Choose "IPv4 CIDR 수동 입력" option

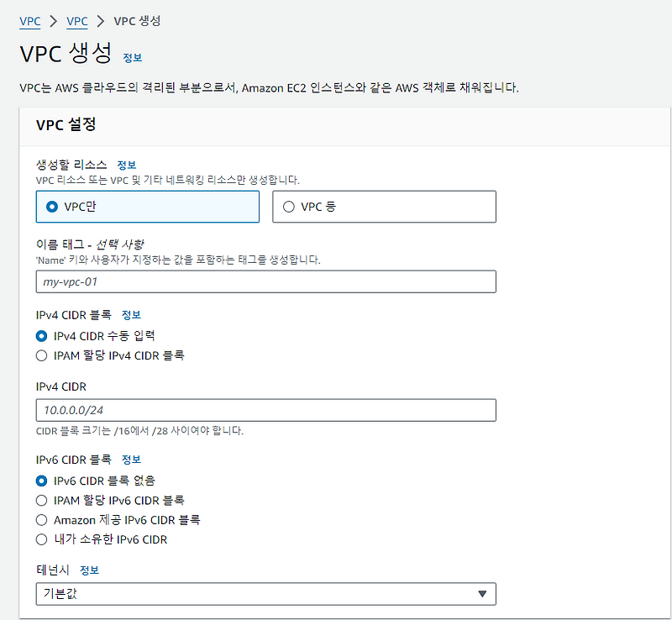(x=41, y=337)
